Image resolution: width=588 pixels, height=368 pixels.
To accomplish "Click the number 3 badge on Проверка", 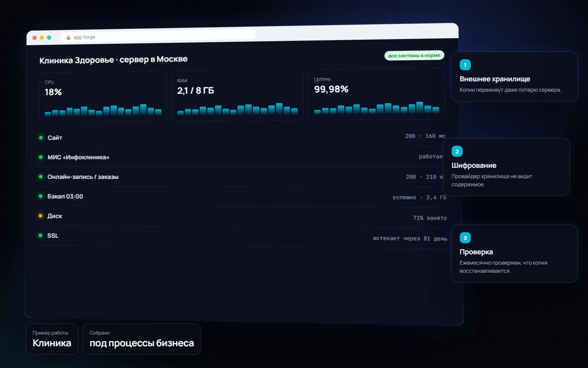I will (x=465, y=238).
